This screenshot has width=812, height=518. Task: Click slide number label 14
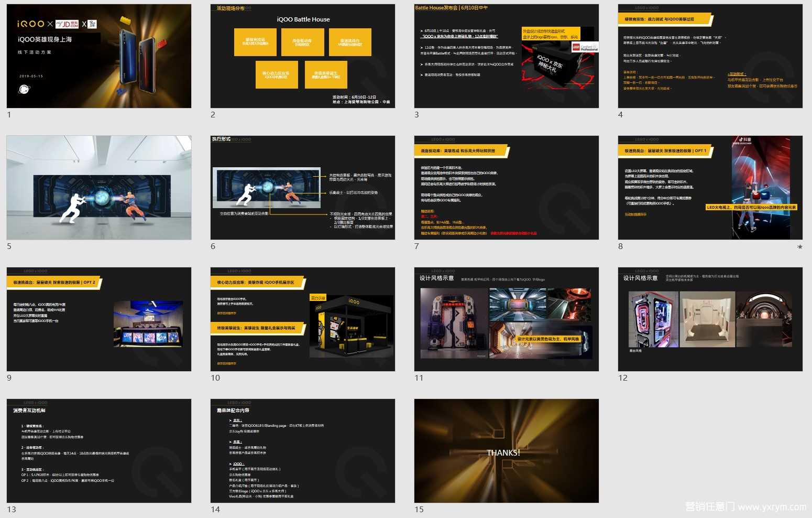[x=215, y=510]
